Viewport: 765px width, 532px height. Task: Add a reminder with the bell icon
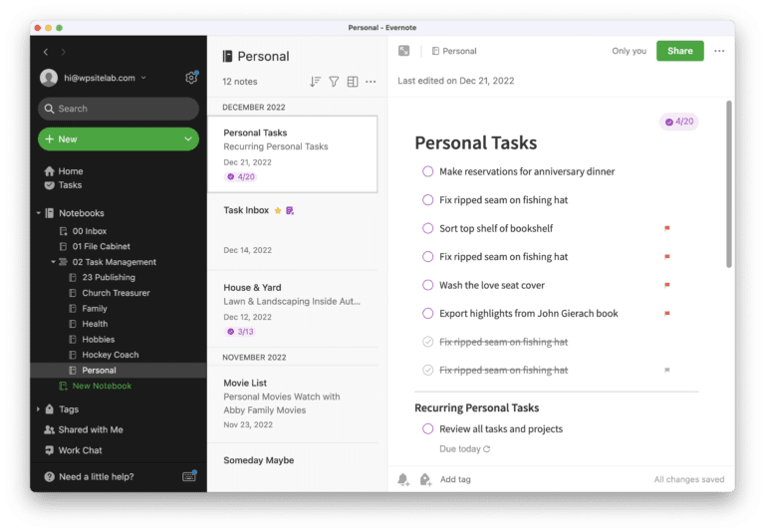pyautogui.click(x=403, y=479)
